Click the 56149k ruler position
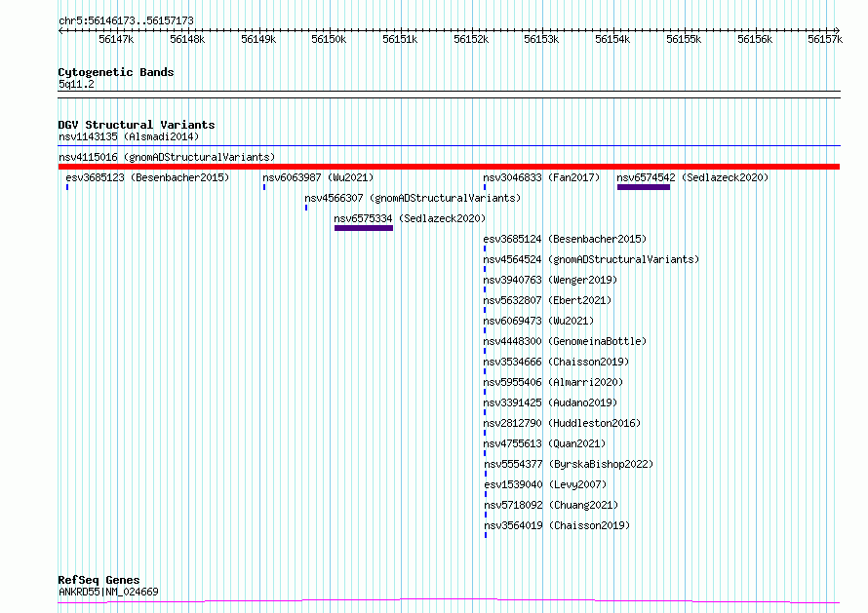 tap(258, 39)
